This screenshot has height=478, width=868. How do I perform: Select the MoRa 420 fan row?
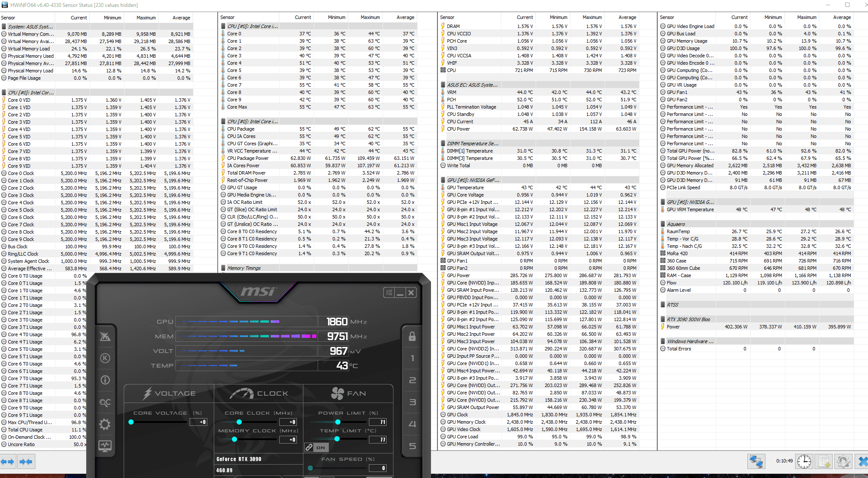(x=756, y=253)
